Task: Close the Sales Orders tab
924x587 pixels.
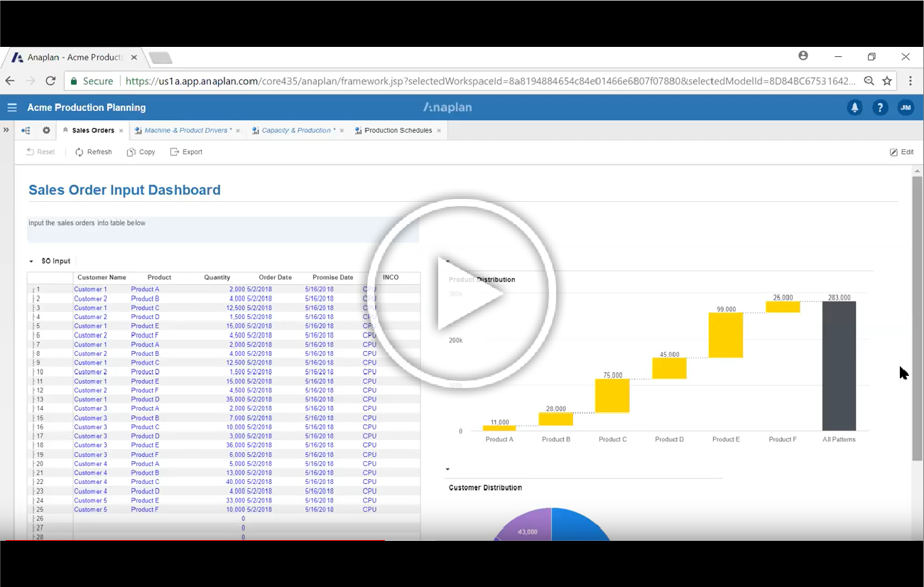Action: click(121, 131)
